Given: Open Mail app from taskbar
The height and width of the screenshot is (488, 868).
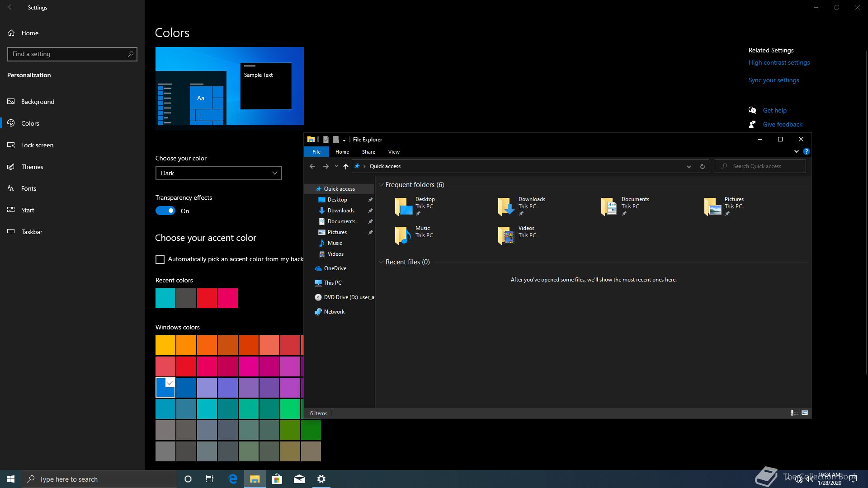Looking at the screenshot, I should pos(299,479).
